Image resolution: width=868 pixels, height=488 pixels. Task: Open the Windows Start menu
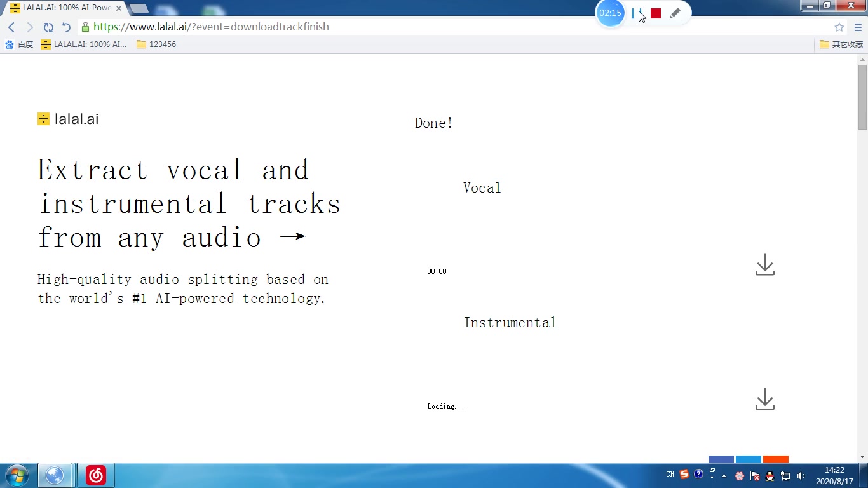(x=17, y=475)
